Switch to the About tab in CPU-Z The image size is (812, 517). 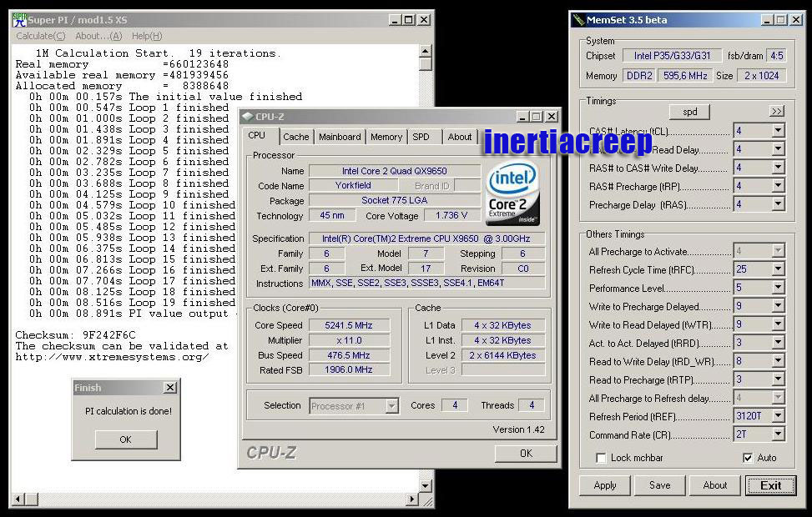[460, 137]
